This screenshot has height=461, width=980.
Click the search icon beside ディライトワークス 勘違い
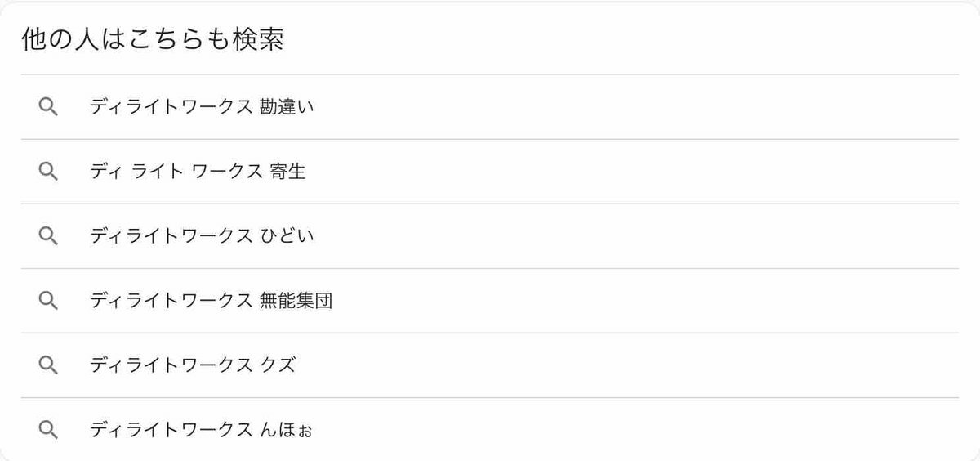click(x=48, y=107)
